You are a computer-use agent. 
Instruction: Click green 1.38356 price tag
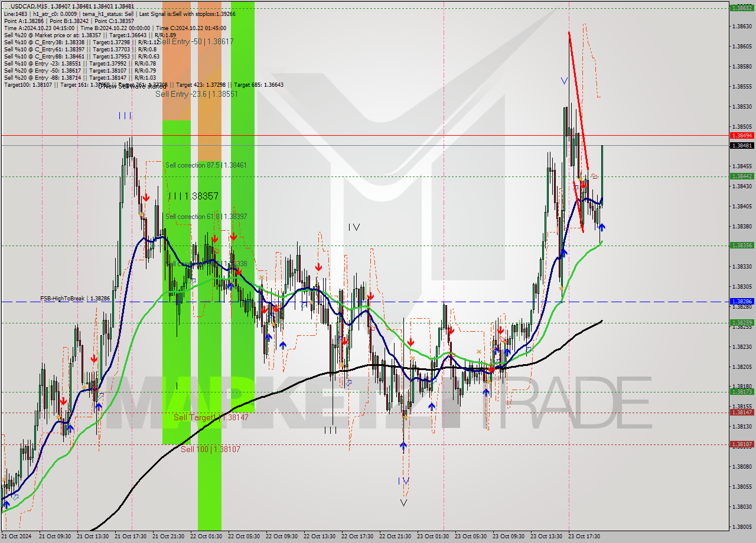[x=741, y=245]
